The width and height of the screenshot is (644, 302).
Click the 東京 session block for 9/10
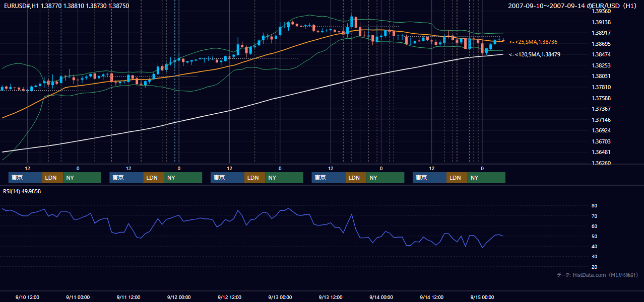click(25, 178)
